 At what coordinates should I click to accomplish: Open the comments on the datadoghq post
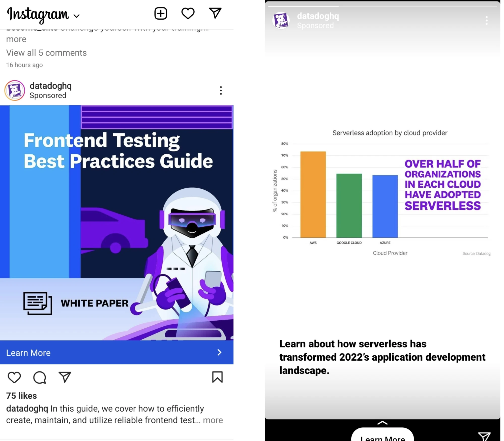(40, 377)
